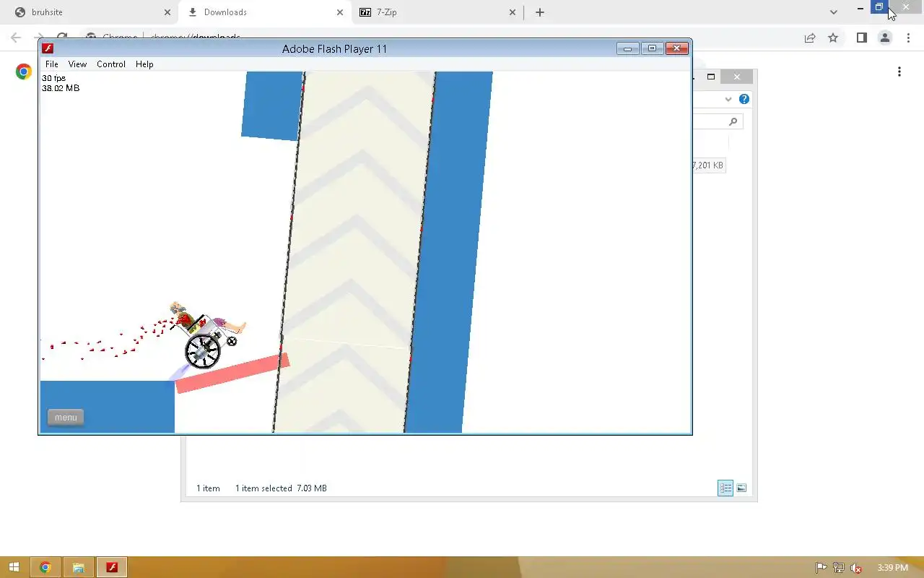
Task: Click the muted volume tray icon
Action: pos(857,568)
